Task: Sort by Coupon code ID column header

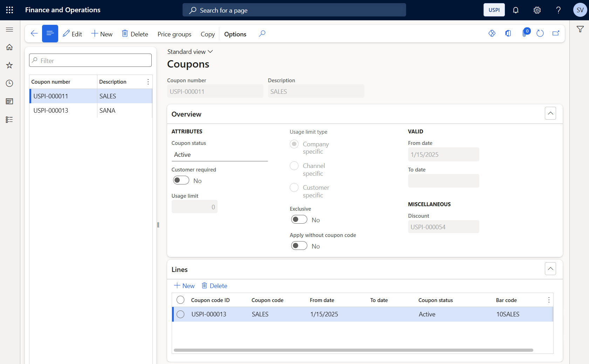Action: (x=210, y=300)
